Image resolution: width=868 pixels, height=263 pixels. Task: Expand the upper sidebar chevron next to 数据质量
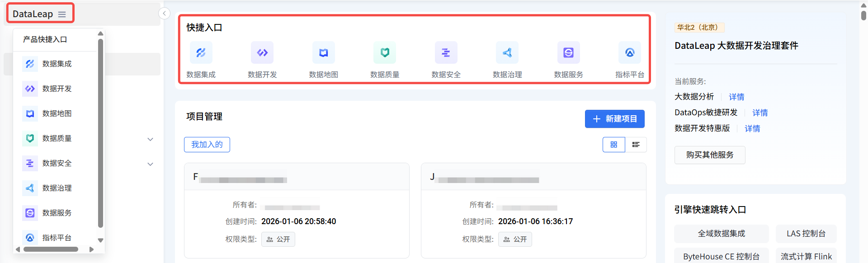pos(151,139)
